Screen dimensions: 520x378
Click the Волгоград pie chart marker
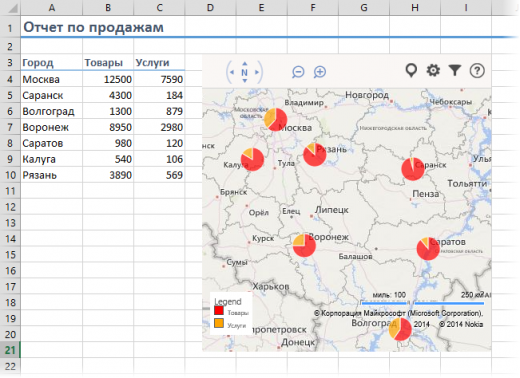coord(400,329)
